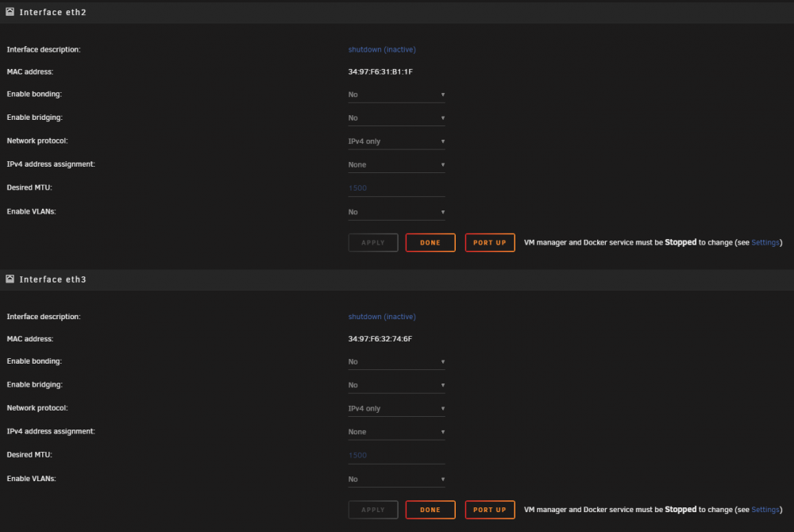Viewport: 794px width, 532px height.
Task: Click the Interface eth3 heading text
Action: (x=53, y=279)
